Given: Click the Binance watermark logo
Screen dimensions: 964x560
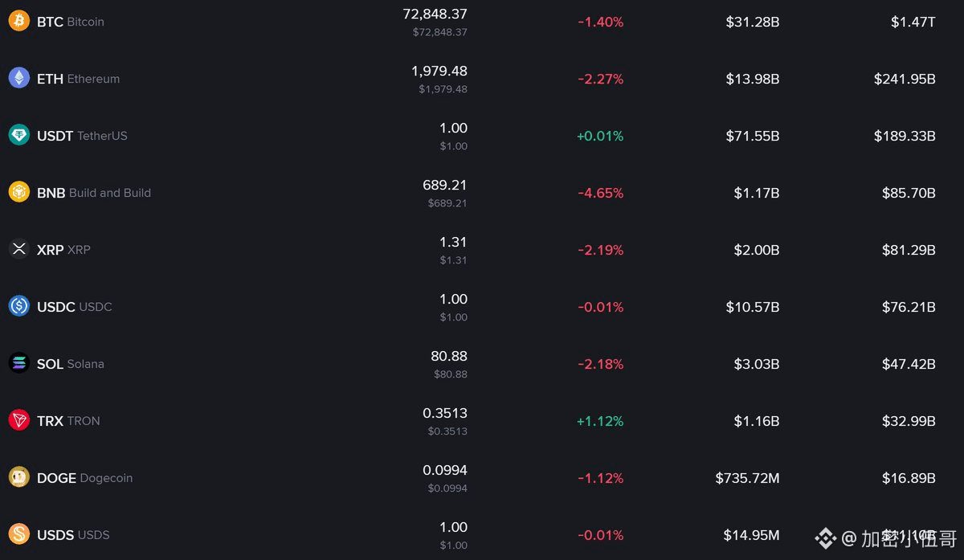Looking at the screenshot, I should tap(826, 538).
